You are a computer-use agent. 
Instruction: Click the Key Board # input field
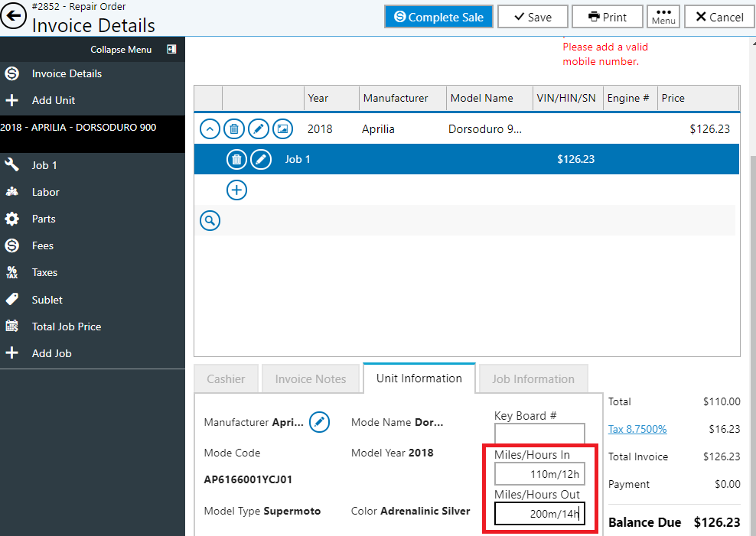(x=539, y=433)
